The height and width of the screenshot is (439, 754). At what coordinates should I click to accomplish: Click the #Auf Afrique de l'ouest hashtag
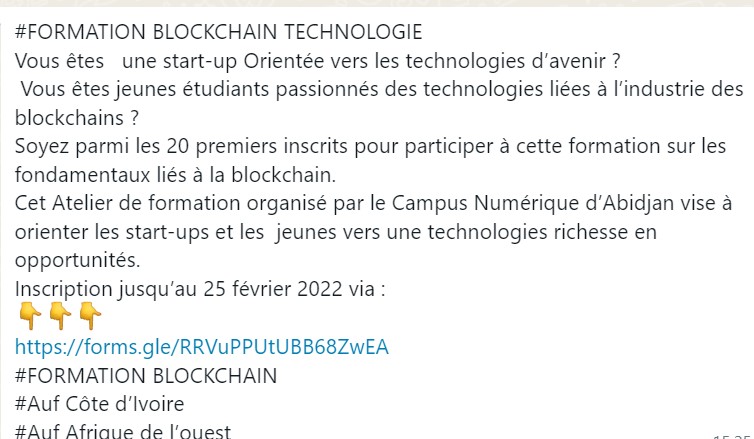click(123, 432)
